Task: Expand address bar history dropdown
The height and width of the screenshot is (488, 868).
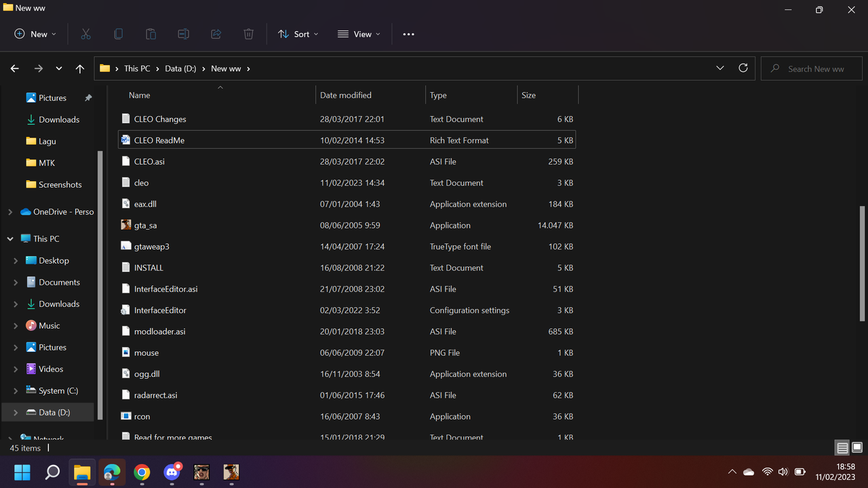Action: (720, 68)
